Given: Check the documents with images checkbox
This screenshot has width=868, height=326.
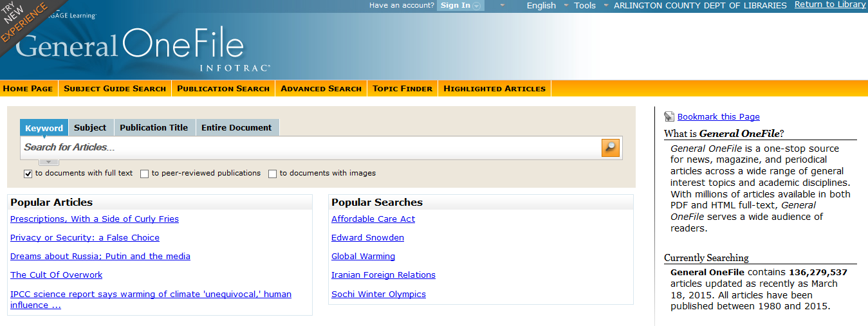Looking at the screenshot, I should pyautogui.click(x=273, y=174).
